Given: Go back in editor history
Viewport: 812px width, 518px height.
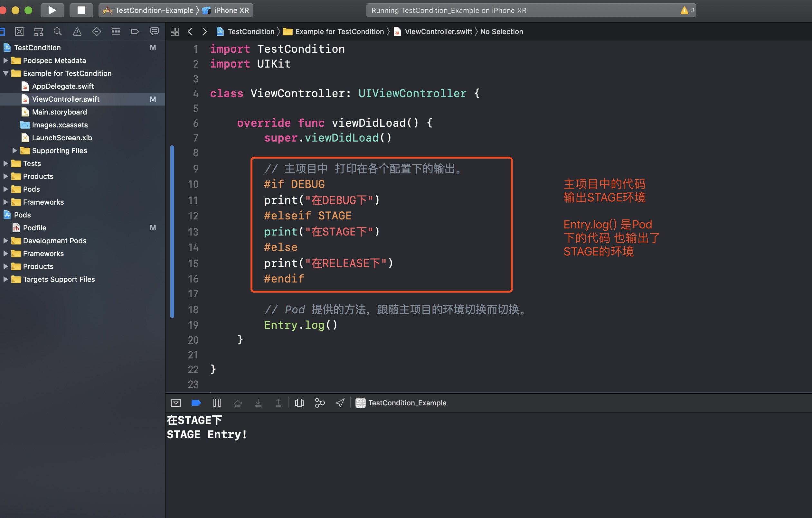Looking at the screenshot, I should tap(190, 32).
